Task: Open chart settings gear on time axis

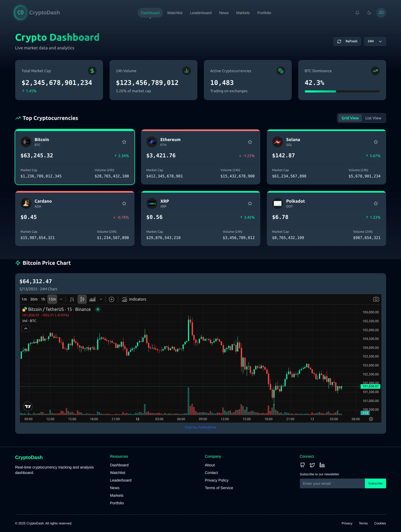Action: pos(371,419)
